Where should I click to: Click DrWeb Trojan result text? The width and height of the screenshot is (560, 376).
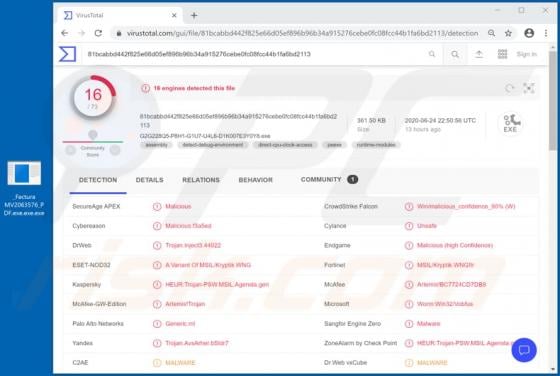pyautogui.click(x=193, y=245)
